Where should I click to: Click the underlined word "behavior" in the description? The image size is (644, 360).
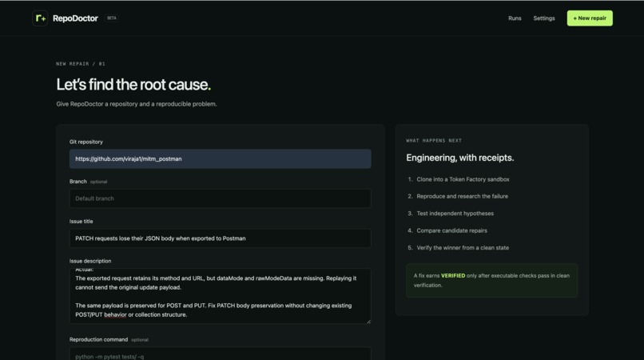(x=115, y=314)
